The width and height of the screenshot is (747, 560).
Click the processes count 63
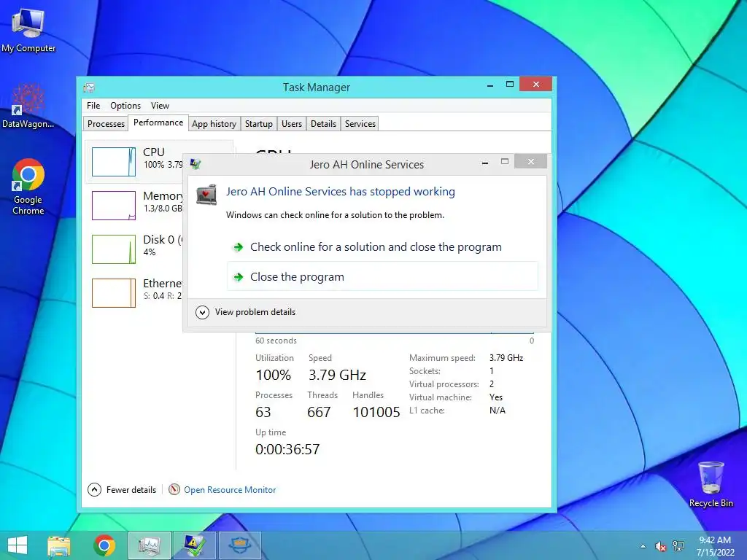(x=263, y=412)
